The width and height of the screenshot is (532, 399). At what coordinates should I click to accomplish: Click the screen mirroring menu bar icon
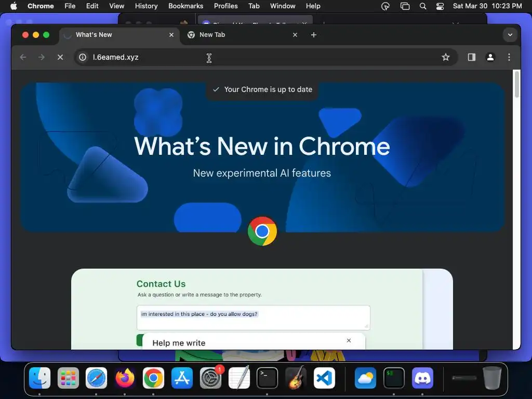405,6
